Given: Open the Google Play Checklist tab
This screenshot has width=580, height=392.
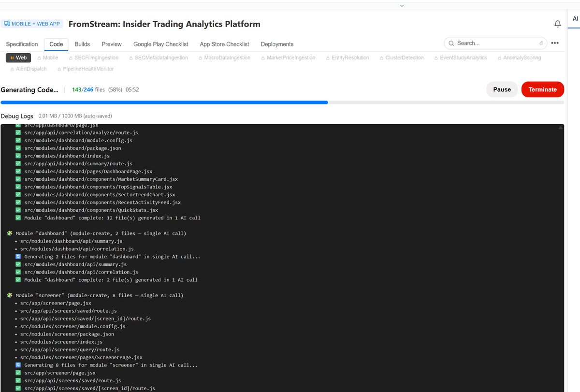Looking at the screenshot, I should (161, 44).
